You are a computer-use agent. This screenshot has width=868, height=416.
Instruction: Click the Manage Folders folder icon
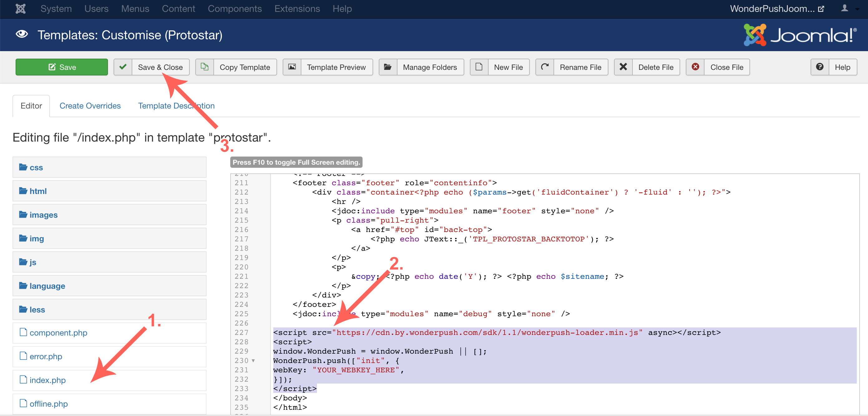[388, 67]
